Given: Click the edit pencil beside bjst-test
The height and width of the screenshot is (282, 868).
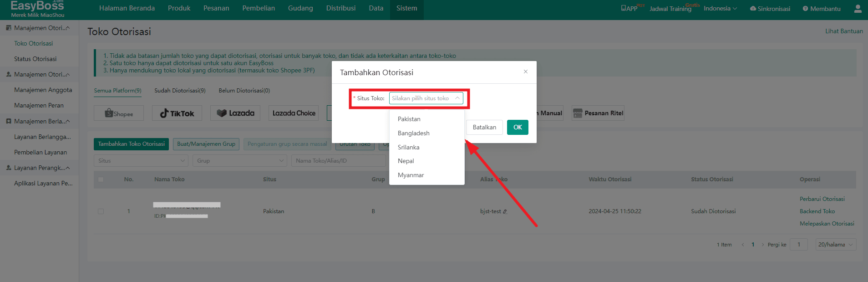Looking at the screenshot, I should click(x=505, y=211).
